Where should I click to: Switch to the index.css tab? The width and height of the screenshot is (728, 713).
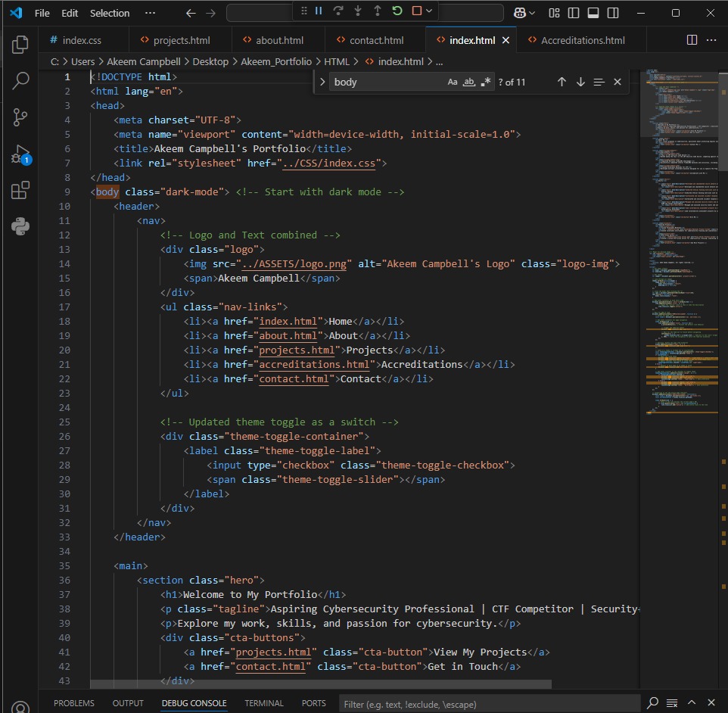pyautogui.click(x=82, y=40)
